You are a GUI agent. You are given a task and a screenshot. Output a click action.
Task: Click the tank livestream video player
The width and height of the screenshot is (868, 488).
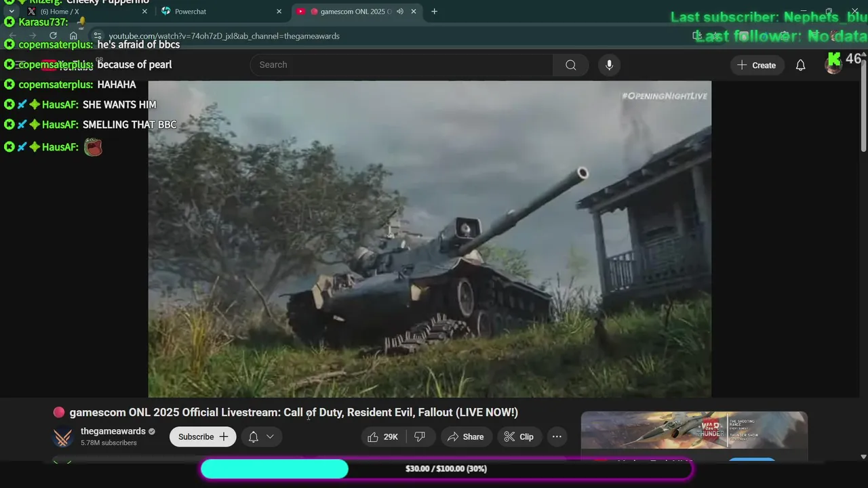pyautogui.click(x=430, y=239)
